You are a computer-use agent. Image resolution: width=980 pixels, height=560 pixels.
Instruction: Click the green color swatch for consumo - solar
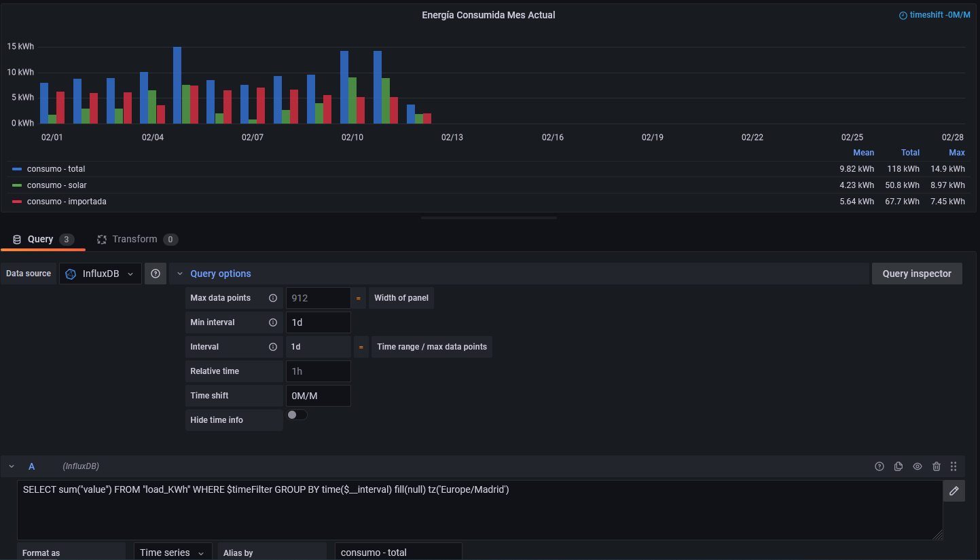(17, 185)
